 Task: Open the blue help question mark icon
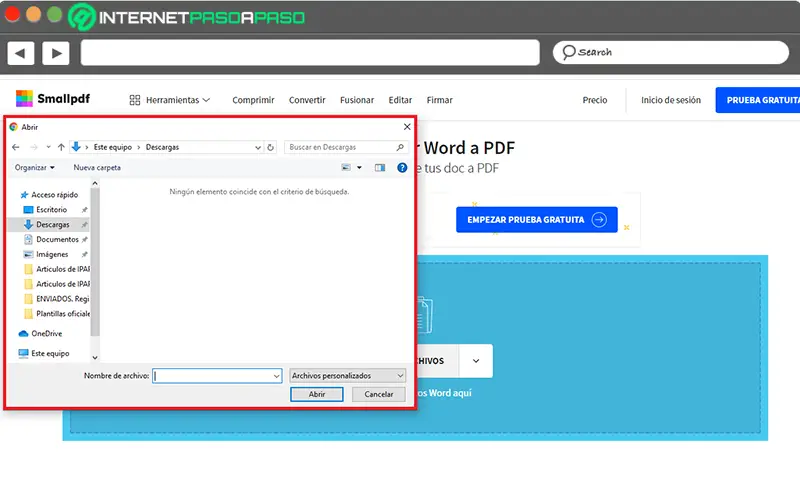(x=402, y=167)
